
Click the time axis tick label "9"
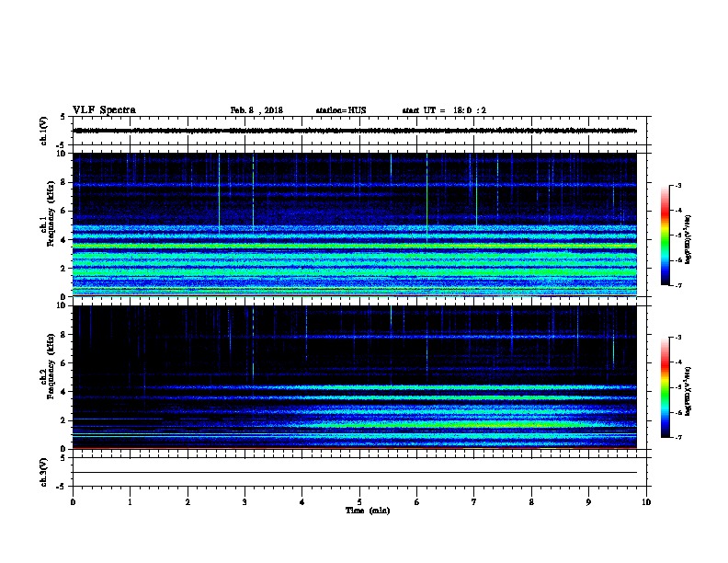(x=588, y=501)
